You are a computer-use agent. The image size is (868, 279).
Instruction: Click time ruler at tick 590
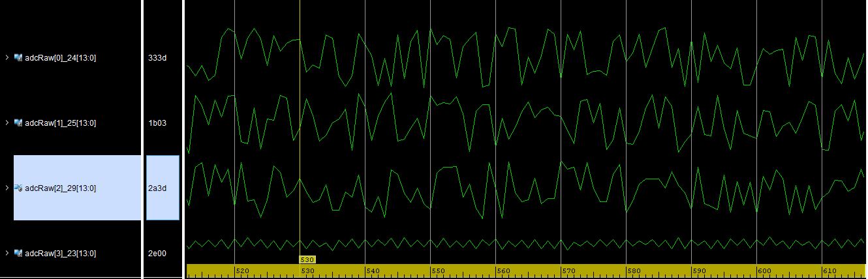click(699, 271)
